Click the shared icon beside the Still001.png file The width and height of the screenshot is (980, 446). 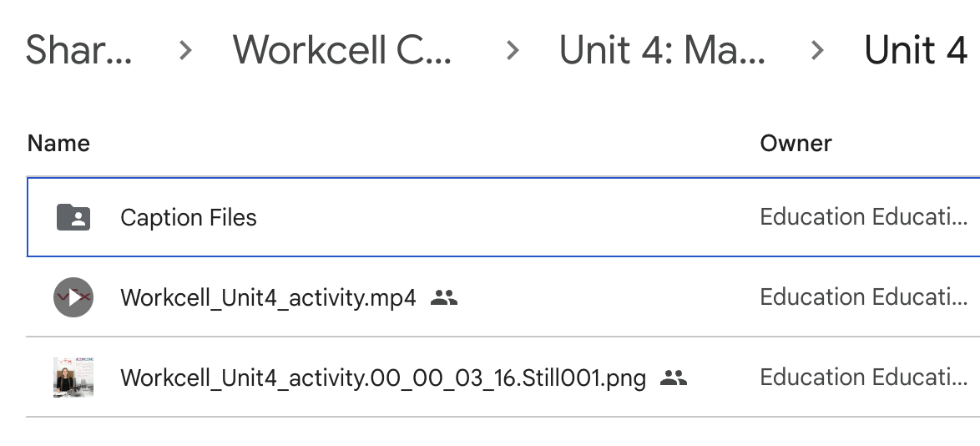coord(673,378)
